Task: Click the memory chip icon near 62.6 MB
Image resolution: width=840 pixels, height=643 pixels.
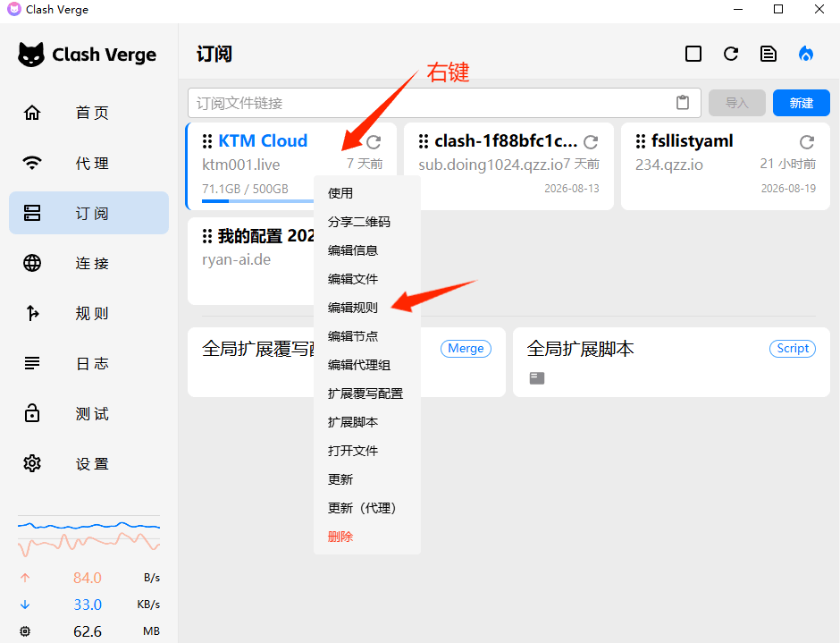Action: coord(25,631)
